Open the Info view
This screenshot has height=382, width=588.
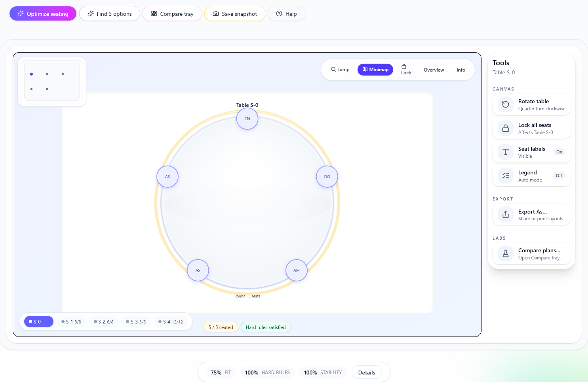461,70
